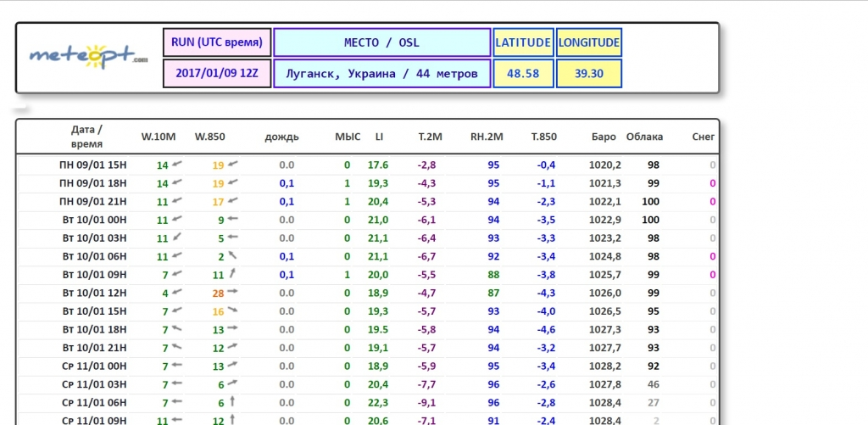Click the W.10M wind arrow in Вт 10/01 21Н row
868x425 pixels.
point(177,347)
